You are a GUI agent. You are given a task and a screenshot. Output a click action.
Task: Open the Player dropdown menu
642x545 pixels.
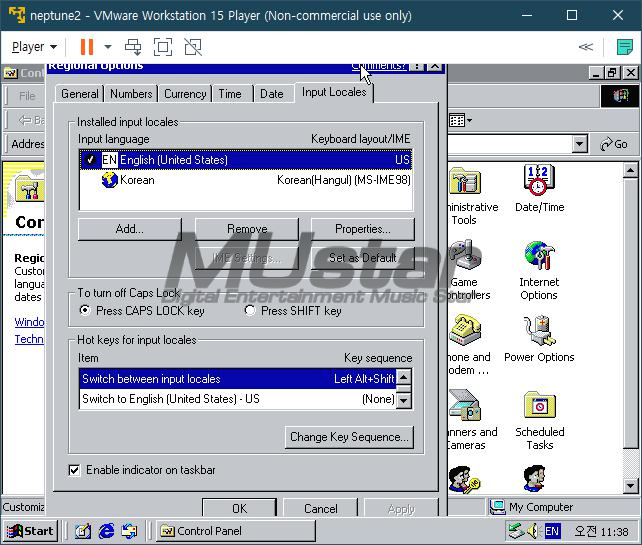[34, 47]
